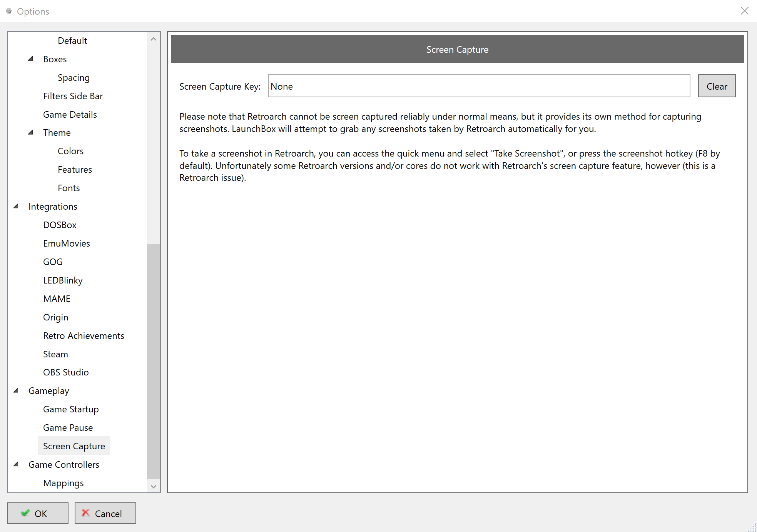Open Steam integration settings
Image resolution: width=757 pixels, height=532 pixels.
coord(55,354)
